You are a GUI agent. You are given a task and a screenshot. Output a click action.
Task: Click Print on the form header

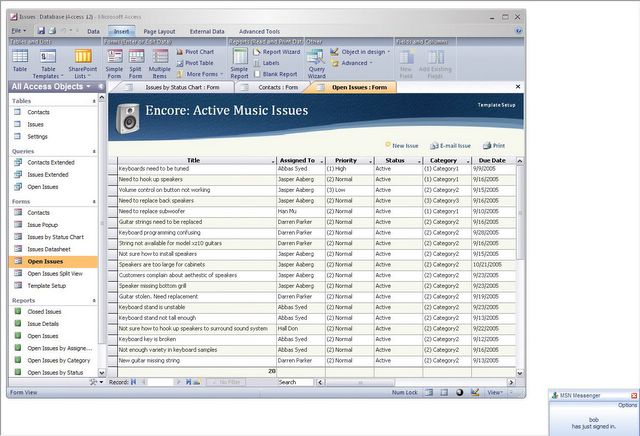494,145
